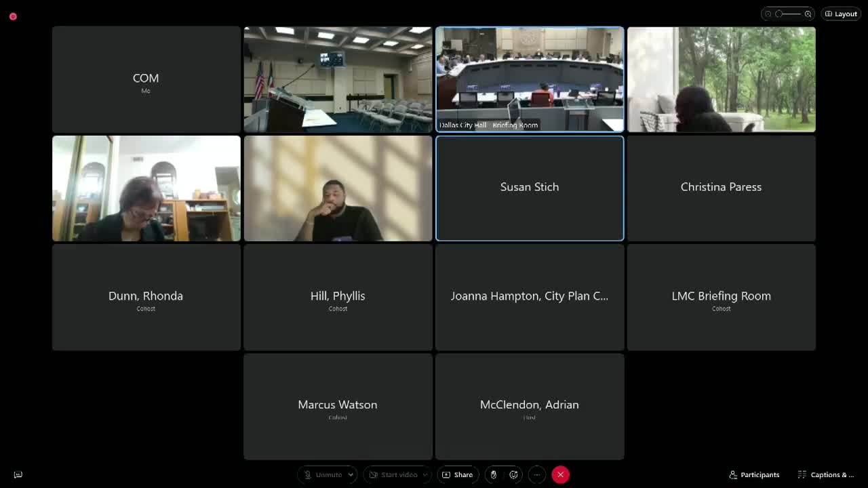Open the Layout dropdown menu
This screenshot has width=868, height=488.
coord(841,14)
